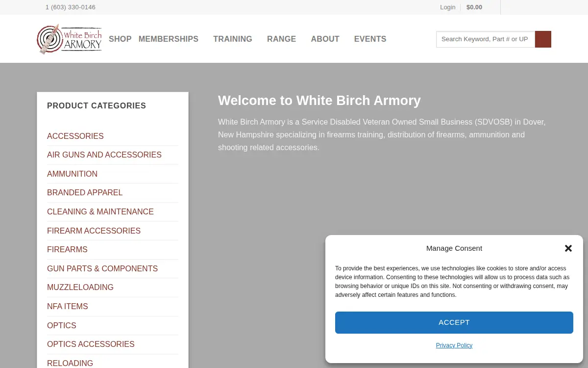Click the White Birch Armory logo
The width and height of the screenshot is (588, 368).
pos(69,39)
